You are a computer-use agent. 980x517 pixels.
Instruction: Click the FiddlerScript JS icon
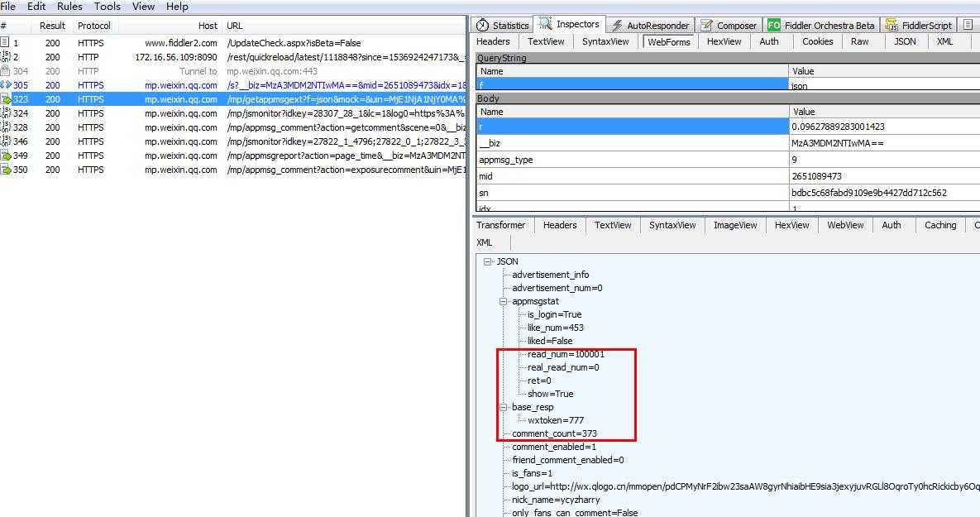tap(891, 25)
